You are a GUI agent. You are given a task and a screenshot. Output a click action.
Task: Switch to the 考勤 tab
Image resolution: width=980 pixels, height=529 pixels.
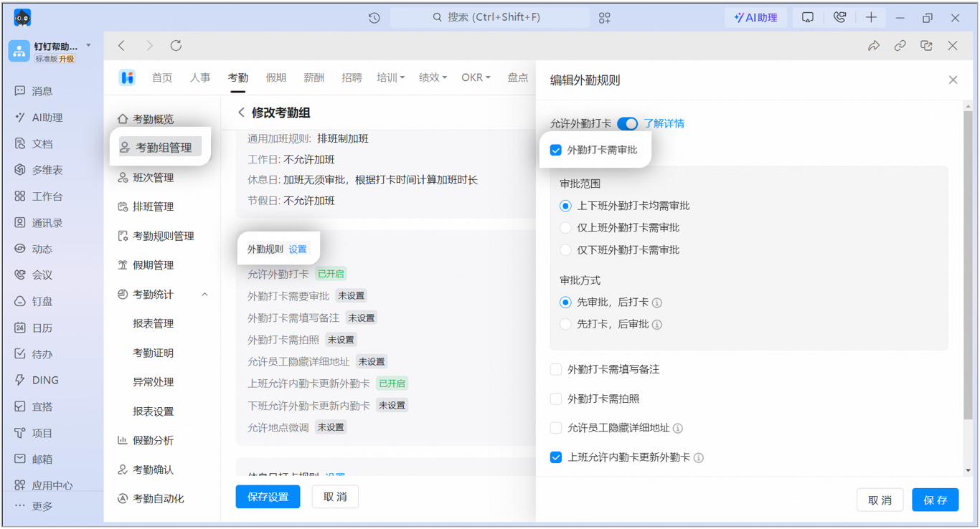[238, 77]
